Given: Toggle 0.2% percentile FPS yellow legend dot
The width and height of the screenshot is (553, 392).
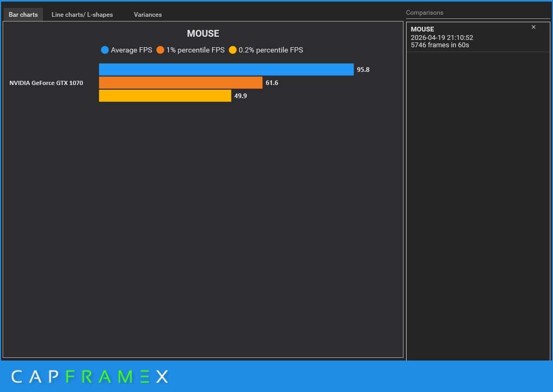Looking at the screenshot, I should [x=233, y=50].
